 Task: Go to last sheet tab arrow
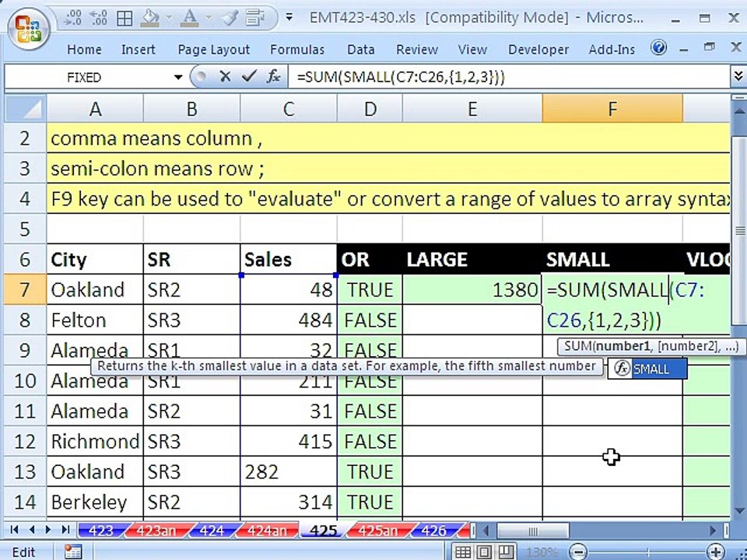tap(65, 530)
